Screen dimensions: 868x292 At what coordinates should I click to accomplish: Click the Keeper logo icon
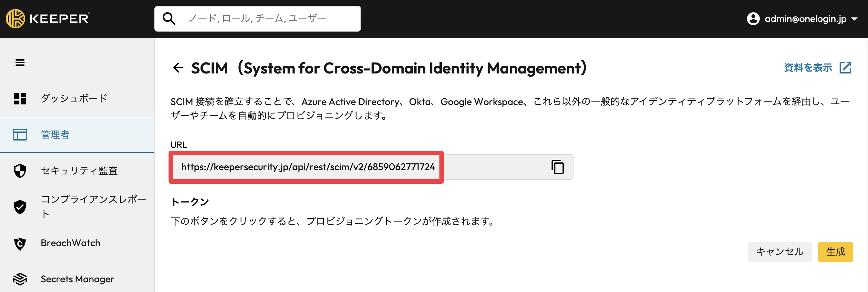click(x=15, y=18)
